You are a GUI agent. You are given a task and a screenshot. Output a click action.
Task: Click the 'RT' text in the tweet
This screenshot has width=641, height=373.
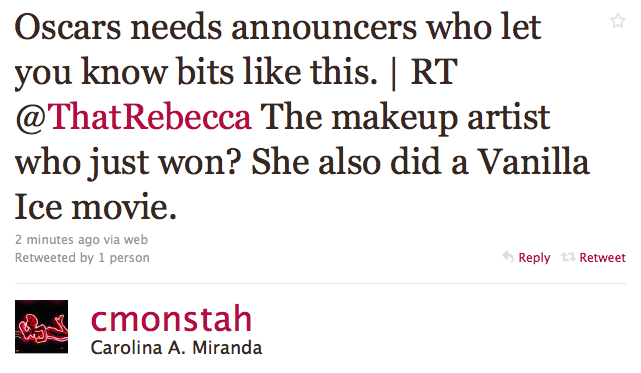coord(434,72)
